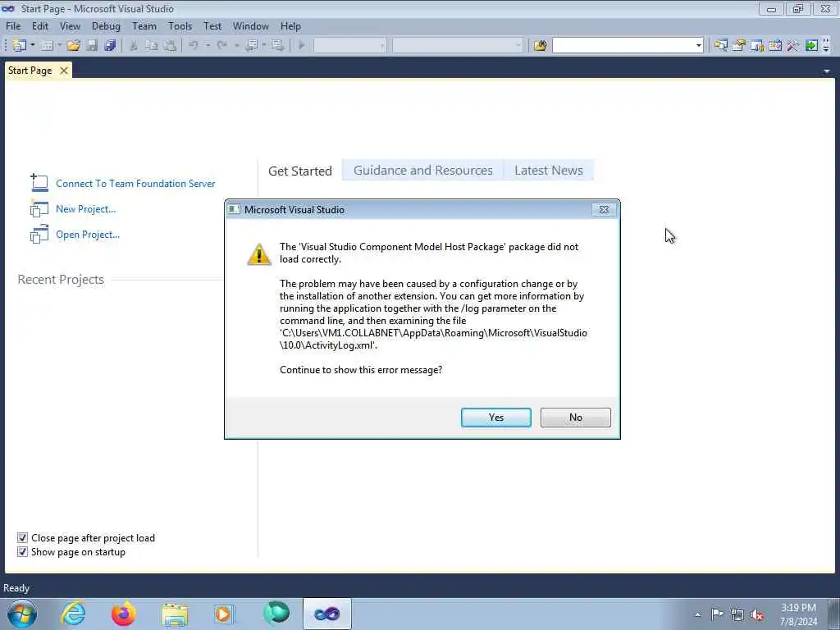Click the muted volume tray icon
This screenshot has height=630, width=840.
pyautogui.click(x=757, y=615)
